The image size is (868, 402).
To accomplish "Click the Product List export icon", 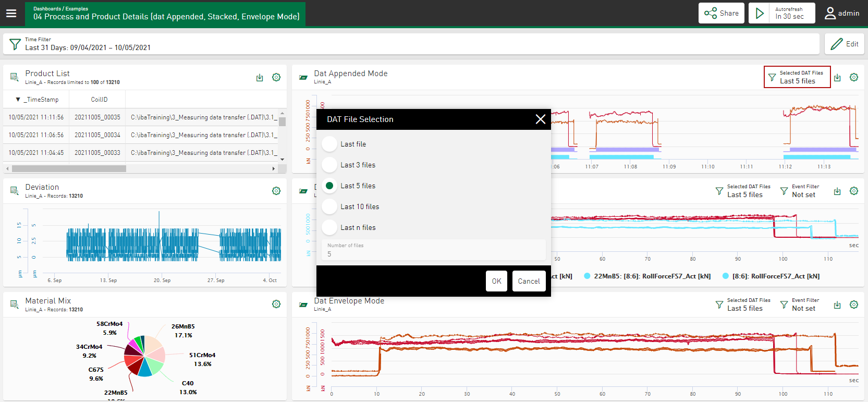I will [260, 78].
